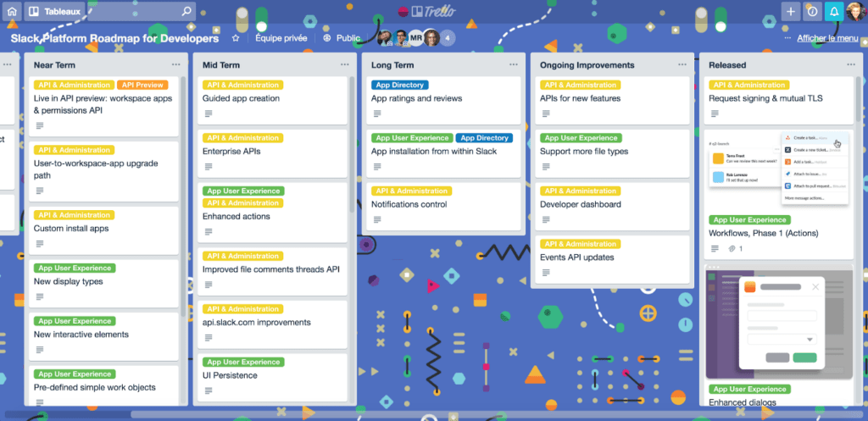This screenshot has width=868, height=421.
Task: Click the orange API Preview label
Action: 142,85
